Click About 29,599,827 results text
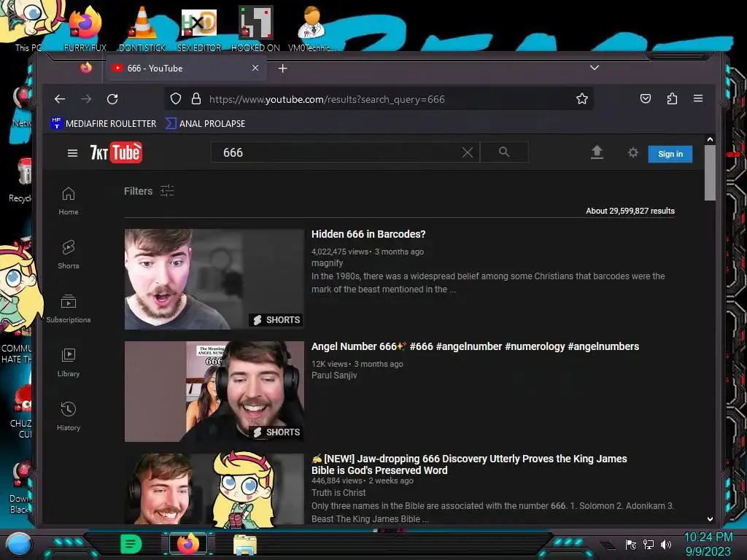This screenshot has height=560, width=747. coord(630,211)
